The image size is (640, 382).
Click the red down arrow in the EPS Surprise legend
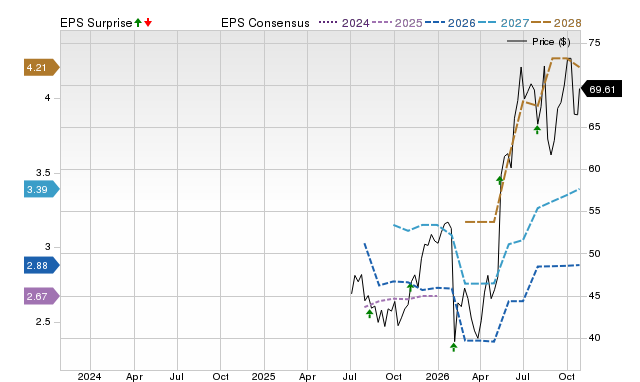click(x=148, y=23)
